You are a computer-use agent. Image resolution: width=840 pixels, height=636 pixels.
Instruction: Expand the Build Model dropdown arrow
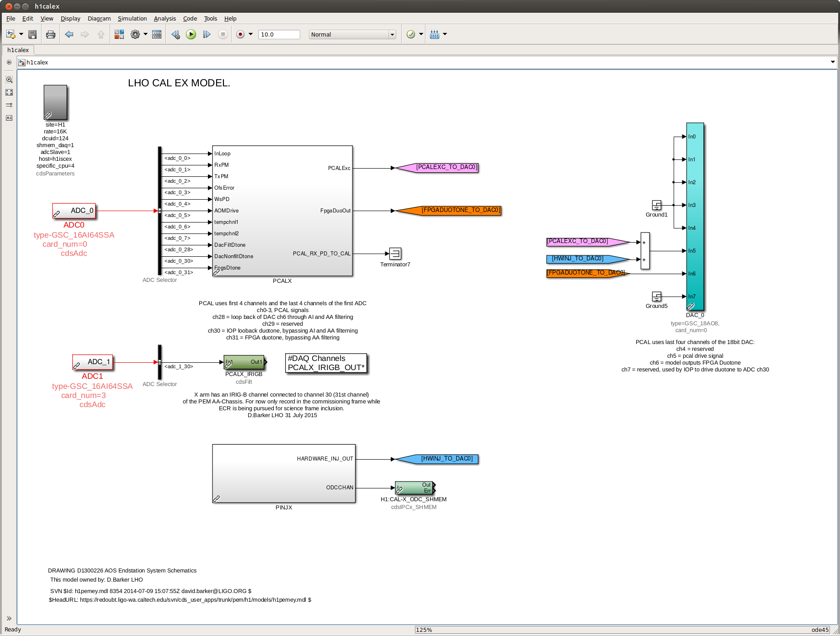coord(445,34)
